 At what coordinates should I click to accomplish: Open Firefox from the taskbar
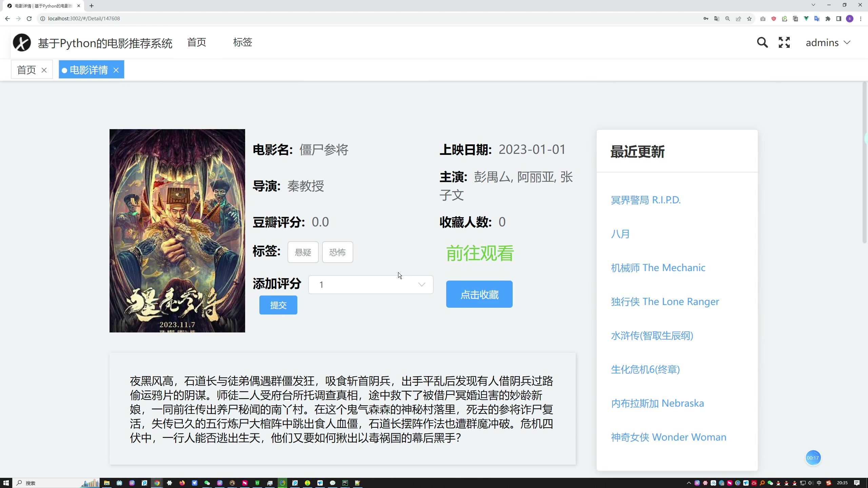pos(182,483)
